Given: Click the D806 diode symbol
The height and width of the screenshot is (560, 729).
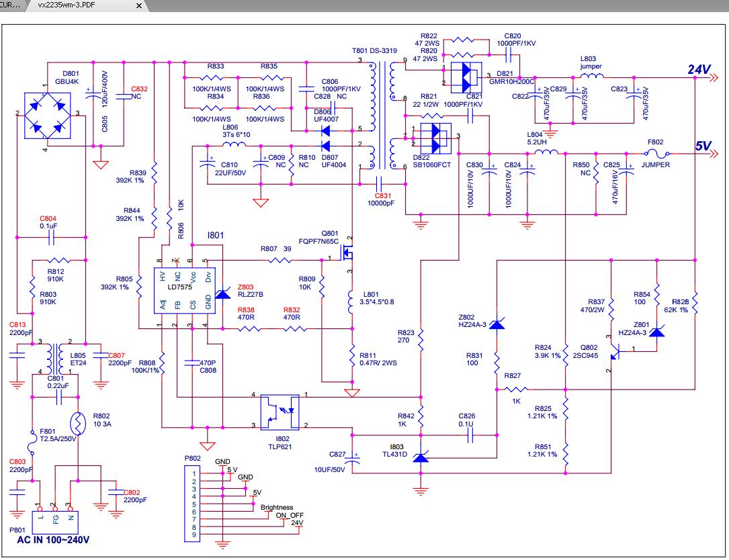Looking at the screenshot, I should [326, 131].
